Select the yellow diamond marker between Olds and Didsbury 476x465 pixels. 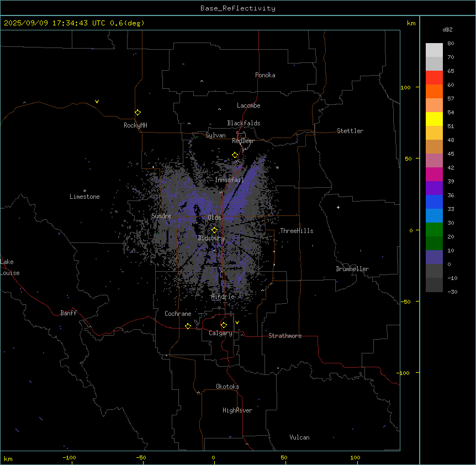coord(214,230)
